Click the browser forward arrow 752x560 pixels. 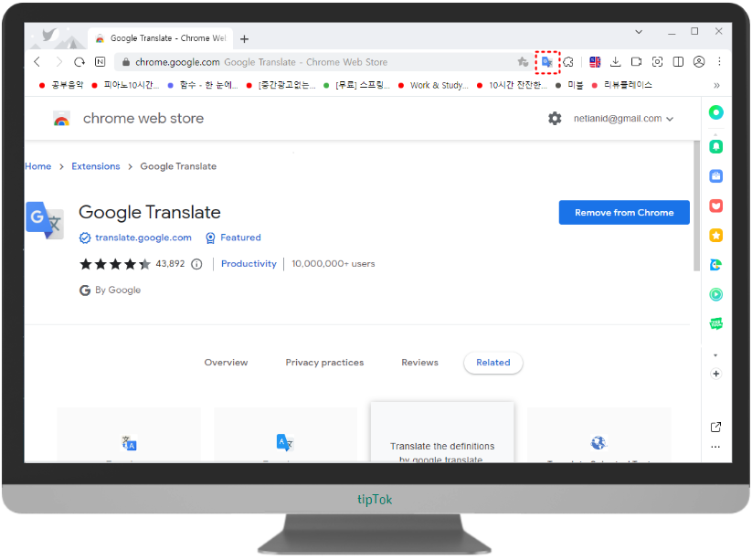point(58,62)
